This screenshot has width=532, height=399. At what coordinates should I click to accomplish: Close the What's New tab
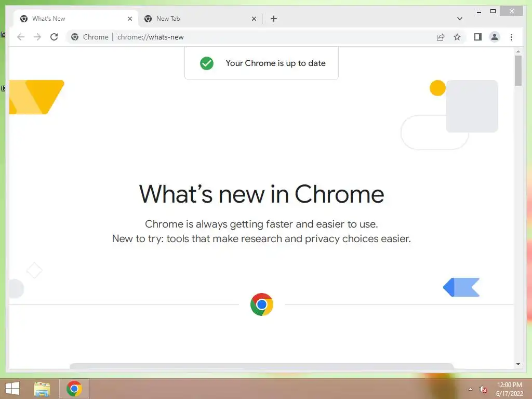(129, 19)
